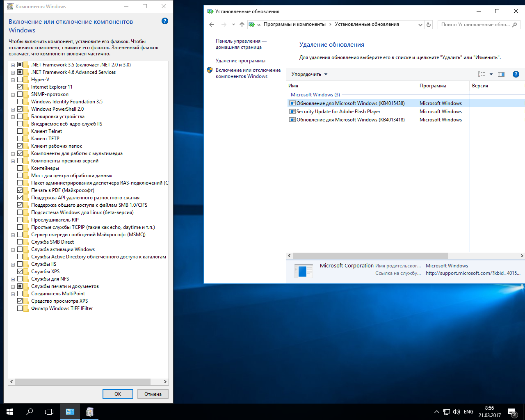Enable the TFTP client checkbox

(20, 139)
